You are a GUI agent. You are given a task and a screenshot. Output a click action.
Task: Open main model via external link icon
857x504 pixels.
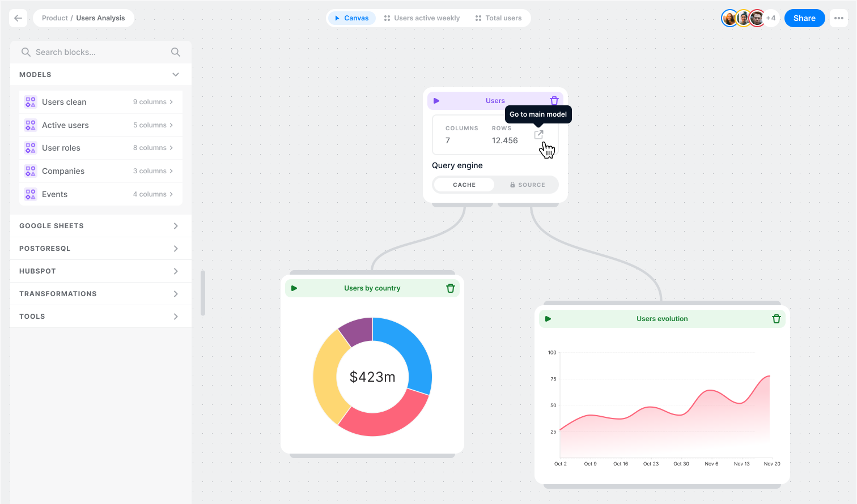(x=539, y=135)
